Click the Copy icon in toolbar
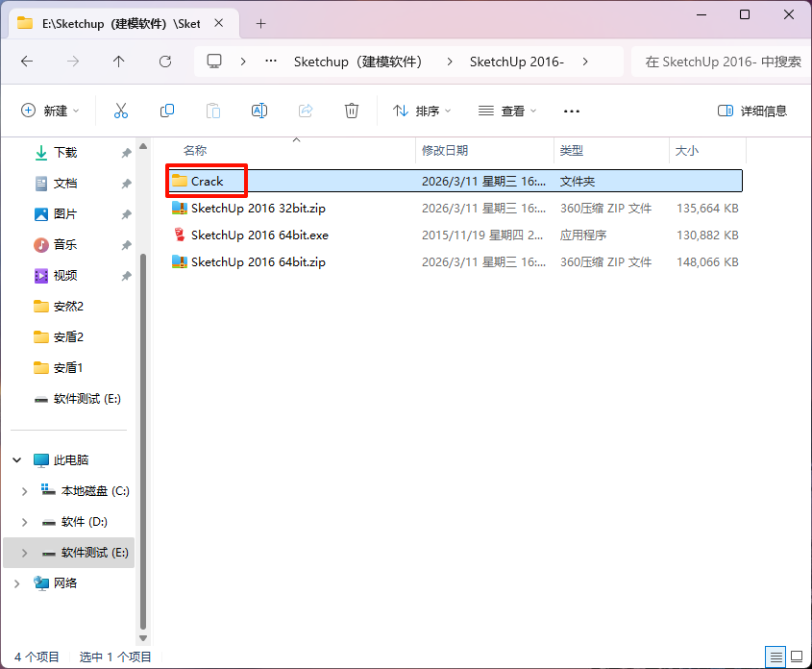The height and width of the screenshot is (669, 812). 167,111
